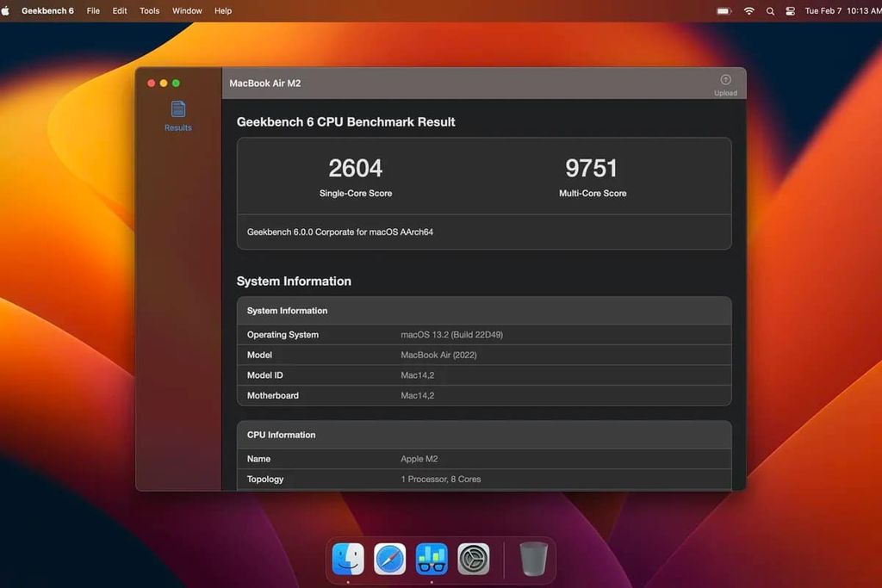This screenshot has height=588, width=882.
Task: Open the Tools menu
Action: pyautogui.click(x=149, y=10)
